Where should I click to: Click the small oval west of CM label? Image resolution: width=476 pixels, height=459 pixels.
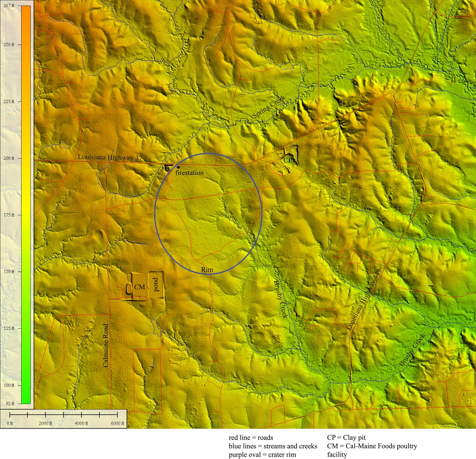pyautogui.click(x=128, y=288)
